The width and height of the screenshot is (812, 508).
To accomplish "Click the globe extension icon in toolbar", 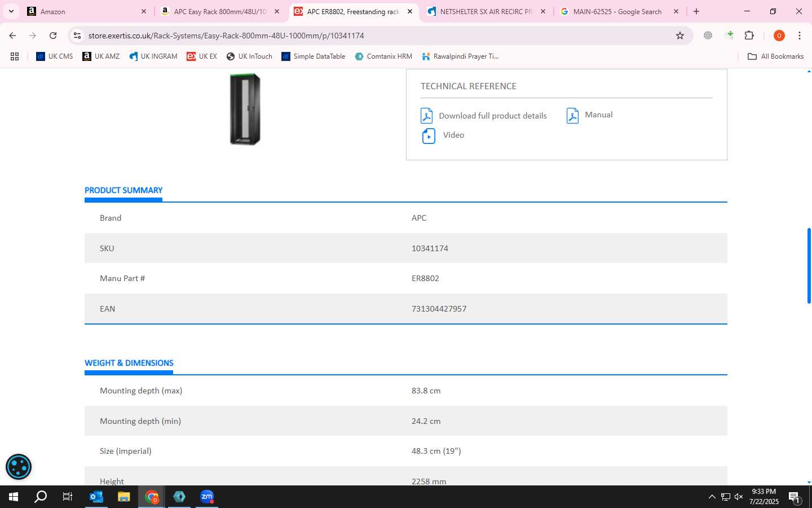I will (x=708, y=36).
